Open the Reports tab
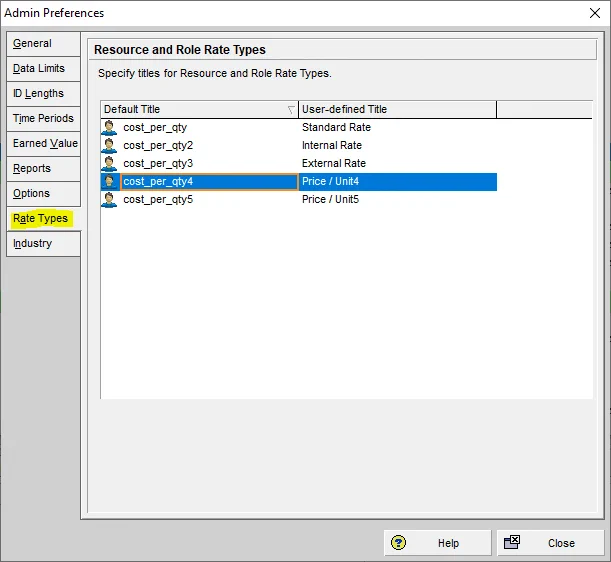Image resolution: width=611 pixels, height=562 pixels. (43, 168)
